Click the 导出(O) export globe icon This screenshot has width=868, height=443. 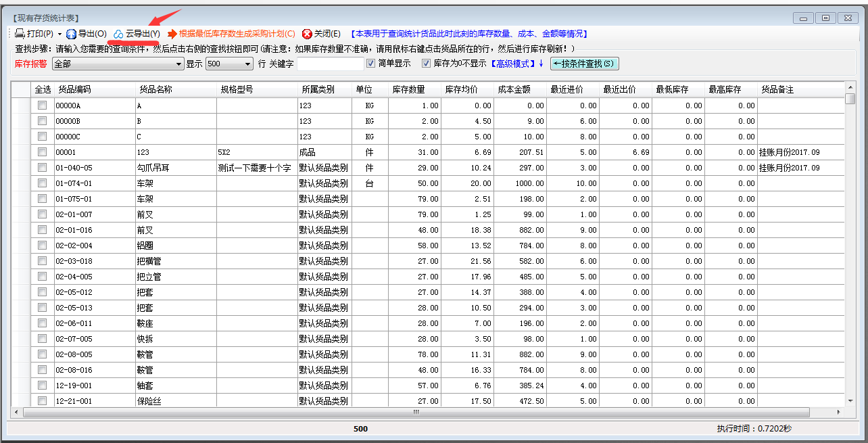tap(71, 33)
